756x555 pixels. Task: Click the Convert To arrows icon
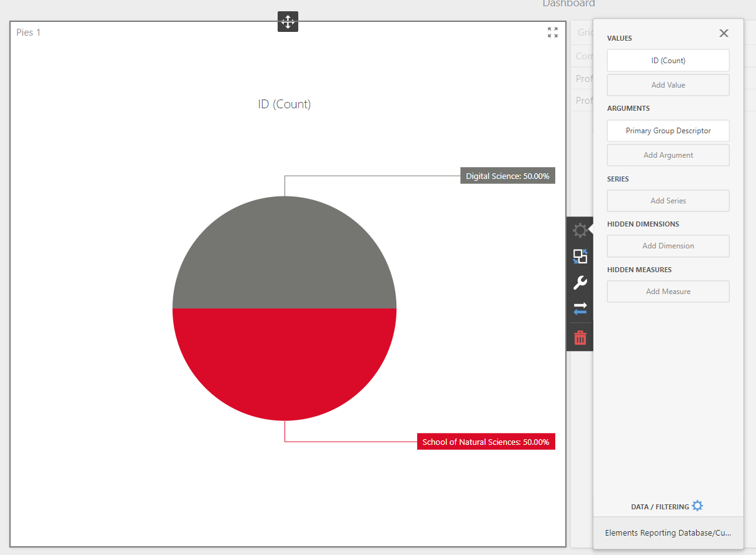pyautogui.click(x=580, y=308)
